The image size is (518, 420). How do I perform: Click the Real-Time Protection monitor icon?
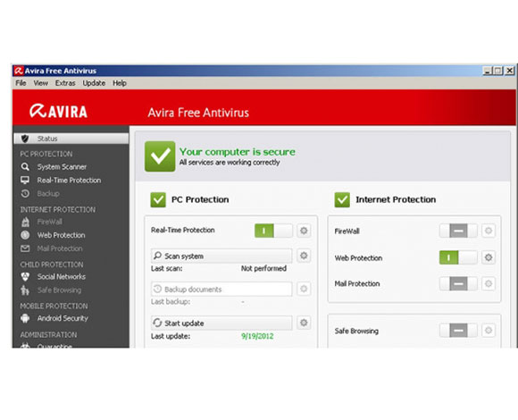pyautogui.click(x=25, y=181)
